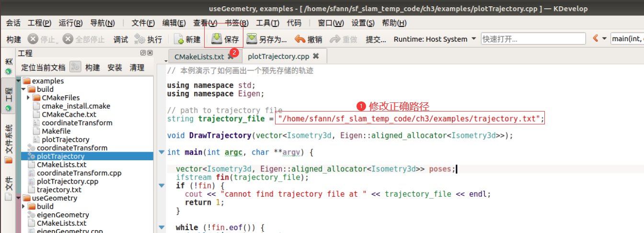Image resolution: width=644 pixels, height=233 pixels.
Task: Open the 会话 menu
Action: coord(13,23)
